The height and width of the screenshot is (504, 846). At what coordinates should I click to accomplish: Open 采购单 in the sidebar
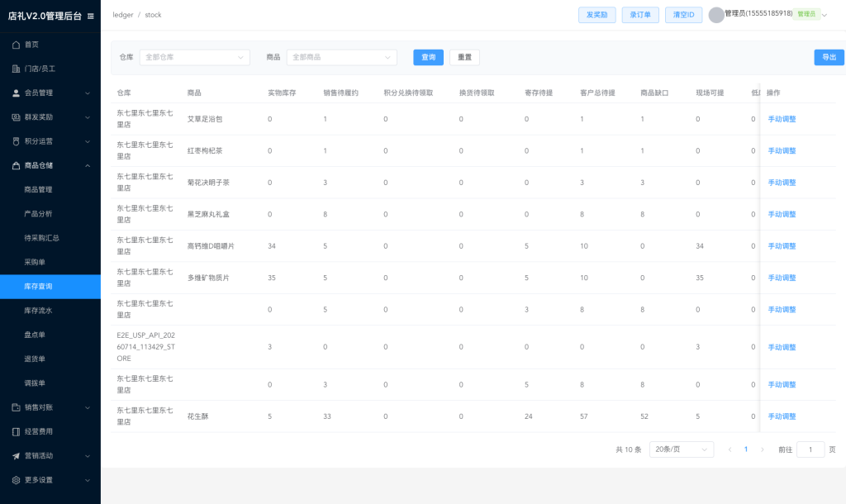(x=35, y=262)
